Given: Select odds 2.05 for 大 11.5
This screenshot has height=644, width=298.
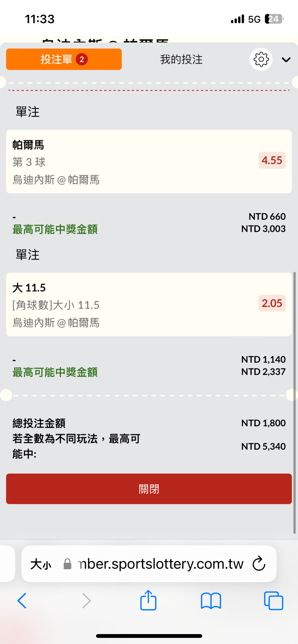Looking at the screenshot, I should pyautogui.click(x=272, y=303).
